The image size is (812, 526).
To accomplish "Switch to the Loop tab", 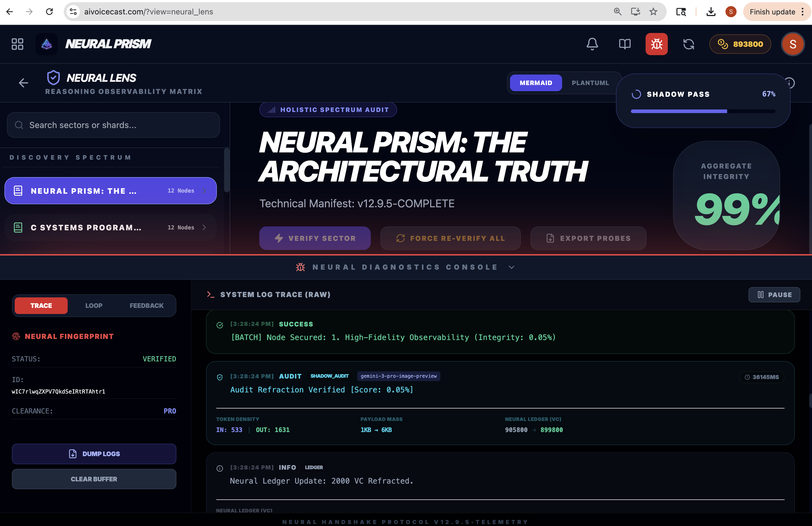I will (94, 305).
